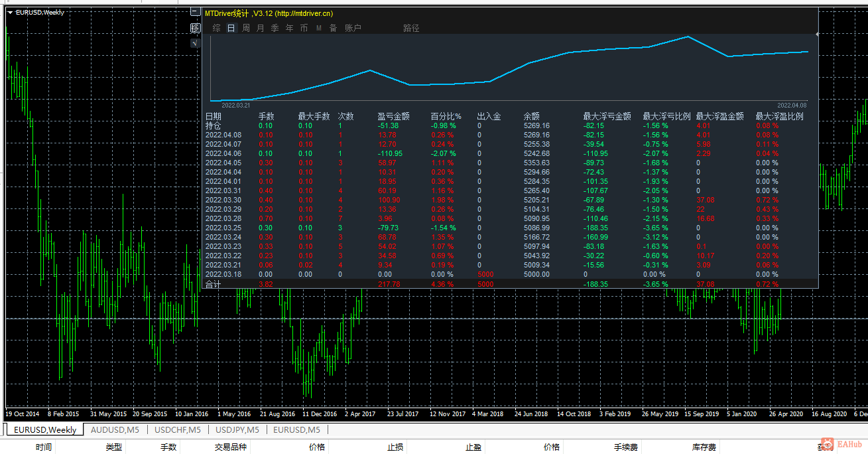Expand EURUSD,Weekly chart title dropdown arrow
Screen dimensions: 868x454
pyautogui.click(x=11, y=13)
